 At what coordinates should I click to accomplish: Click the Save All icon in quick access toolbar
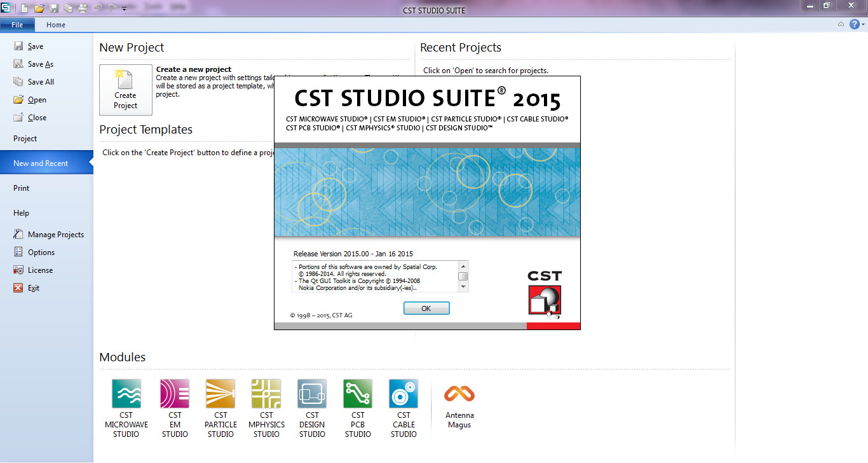click(x=68, y=8)
